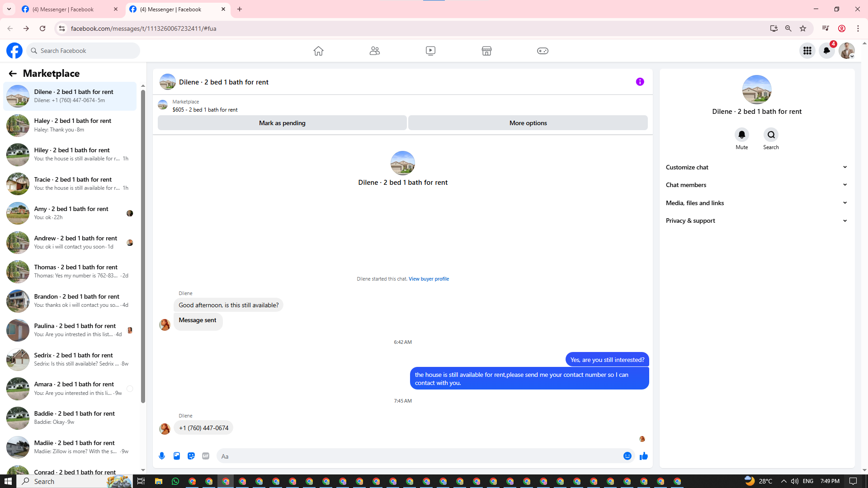This screenshot has height=488, width=868.
Task: Toggle conversation information panel icon
Action: coord(640,82)
